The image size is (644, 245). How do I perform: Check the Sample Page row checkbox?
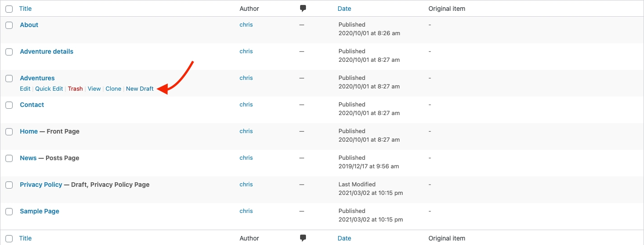tap(9, 212)
